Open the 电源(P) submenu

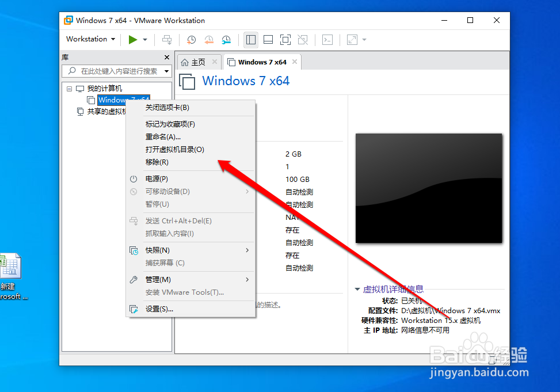[191, 178]
